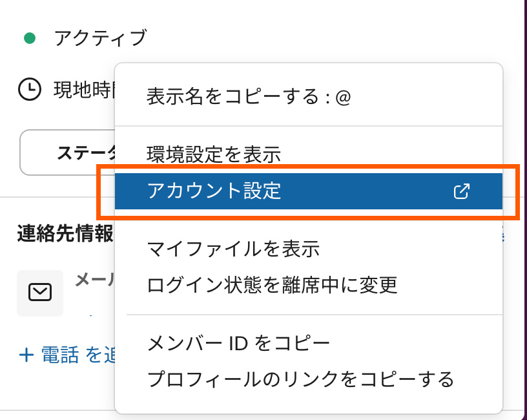Open 環境設定を表示 menu item
The width and height of the screenshot is (527, 420).
[214, 154]
